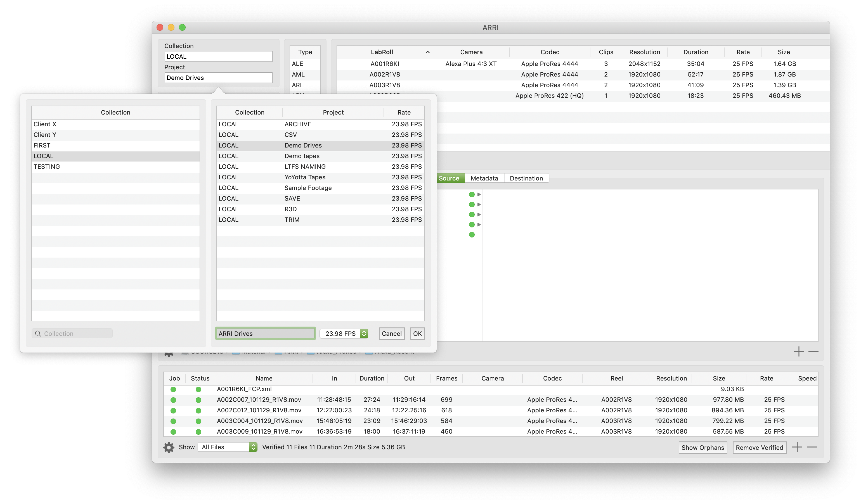Click the Name column header in files table

point(264,378)
